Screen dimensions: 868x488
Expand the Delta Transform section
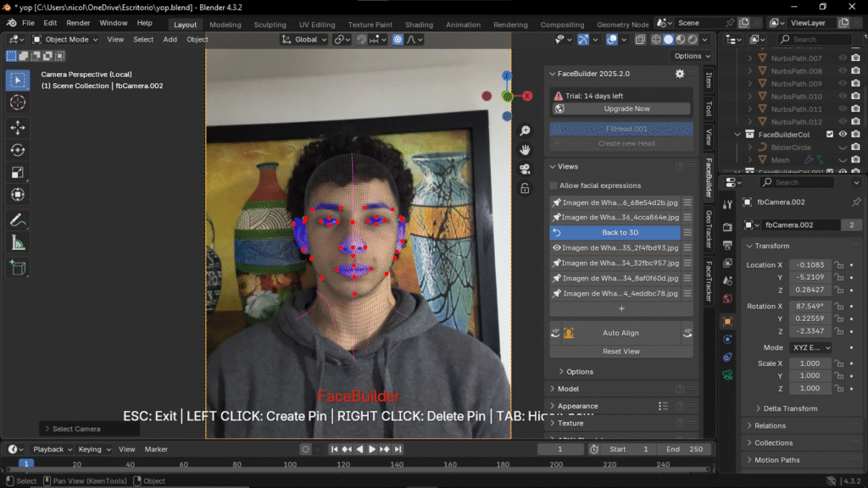pos(789,408)
